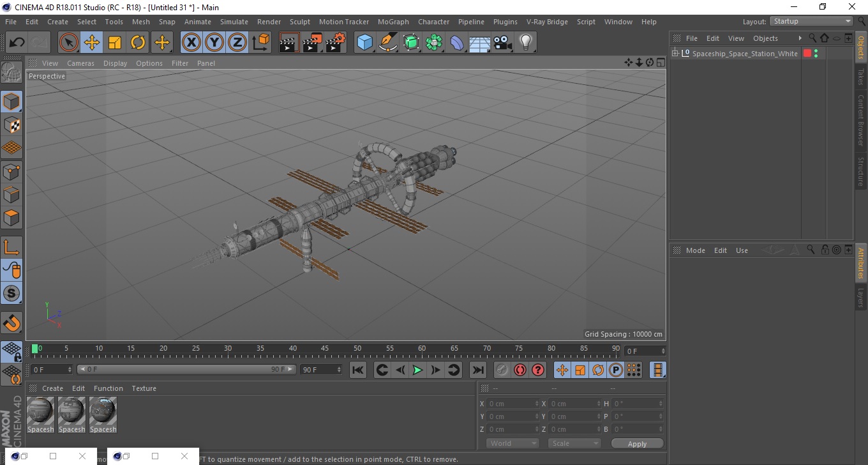
Task: Click the X position input field
Action: pyautogui.click(x=514, y=404)
